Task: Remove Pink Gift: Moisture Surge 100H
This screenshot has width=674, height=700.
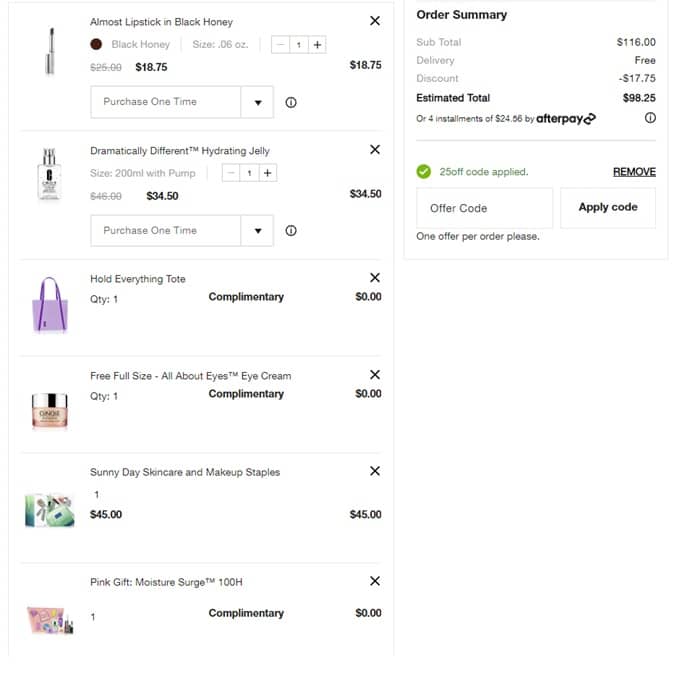Action: click(x=375, y=581)
